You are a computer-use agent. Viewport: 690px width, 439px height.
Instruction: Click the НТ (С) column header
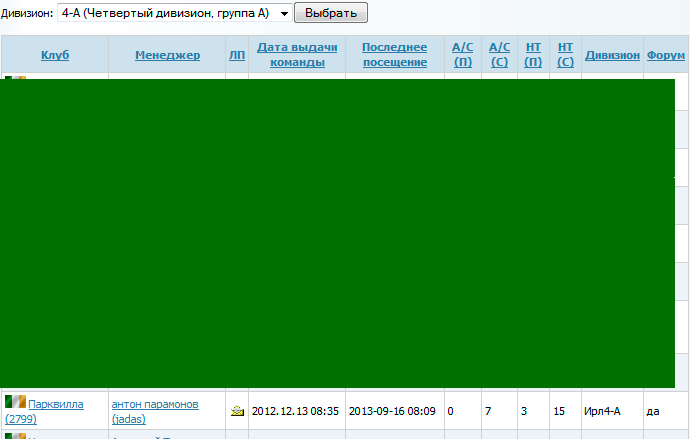(x=565, y=55)
